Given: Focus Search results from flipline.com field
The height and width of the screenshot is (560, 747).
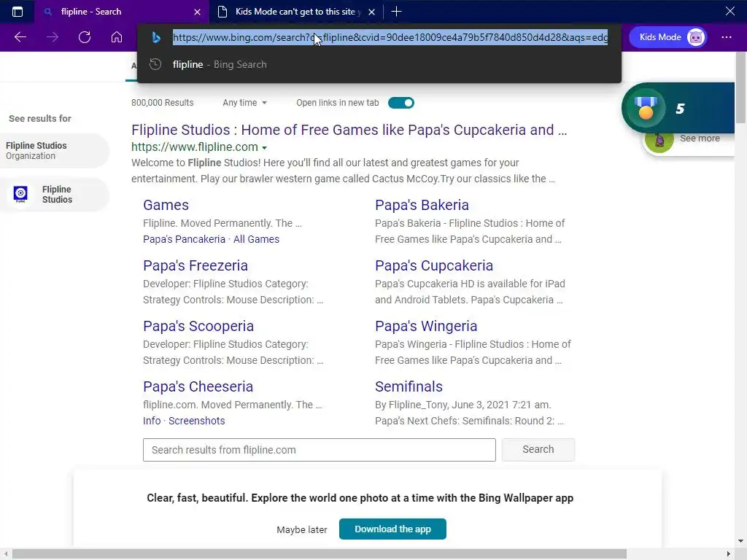Looking at the screenshot, I should coord(320,449).
